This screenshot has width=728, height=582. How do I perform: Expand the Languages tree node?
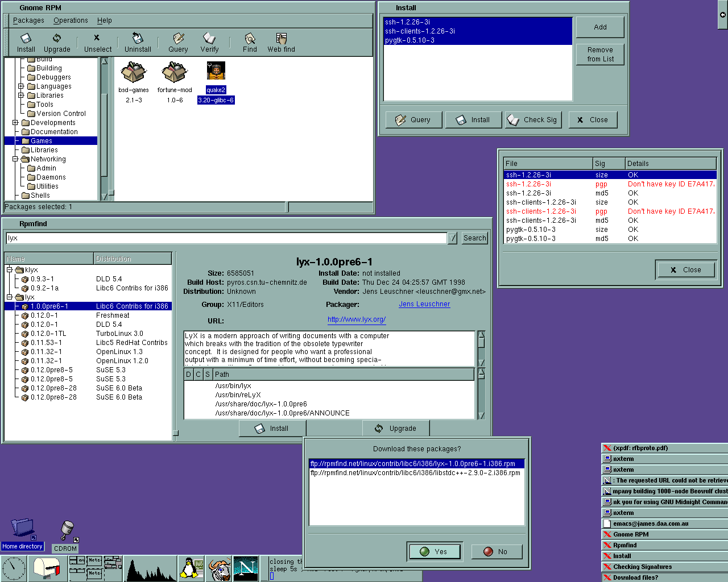click(x=21, y=86)
